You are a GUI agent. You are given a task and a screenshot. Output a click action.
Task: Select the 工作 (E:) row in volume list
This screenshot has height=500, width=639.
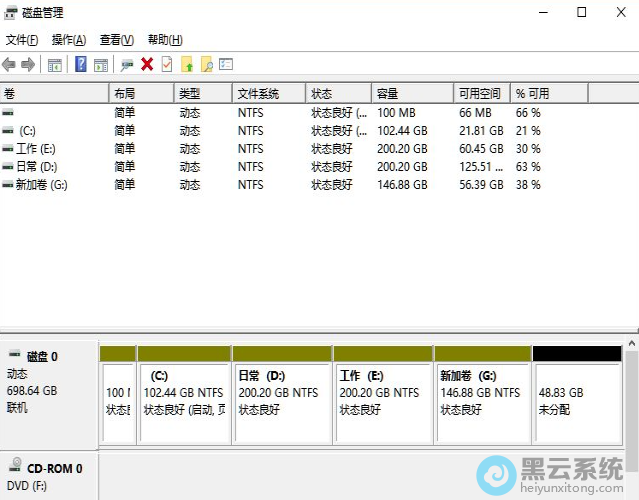[35, 149]
